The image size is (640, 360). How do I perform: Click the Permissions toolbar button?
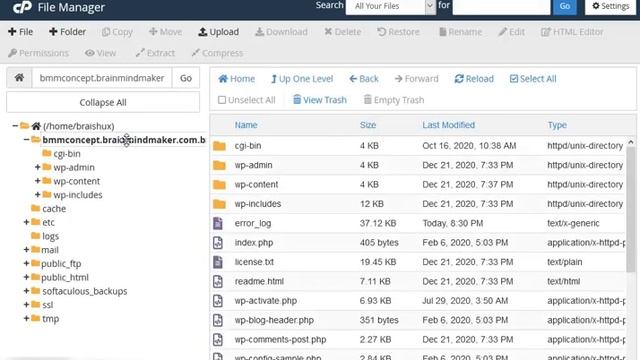point(38,53)
